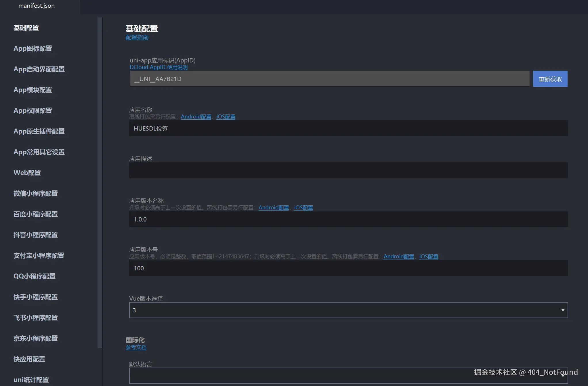Click the Vue version dropdown arrow

pyautogui.click(x=563, y=310)
